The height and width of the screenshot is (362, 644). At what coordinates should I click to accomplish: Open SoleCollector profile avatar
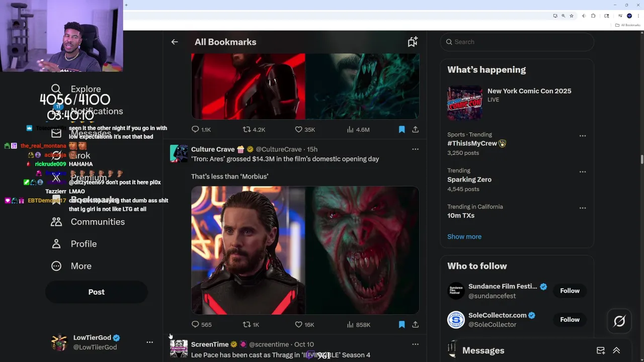pyautogui.click(x=456, y=320)
